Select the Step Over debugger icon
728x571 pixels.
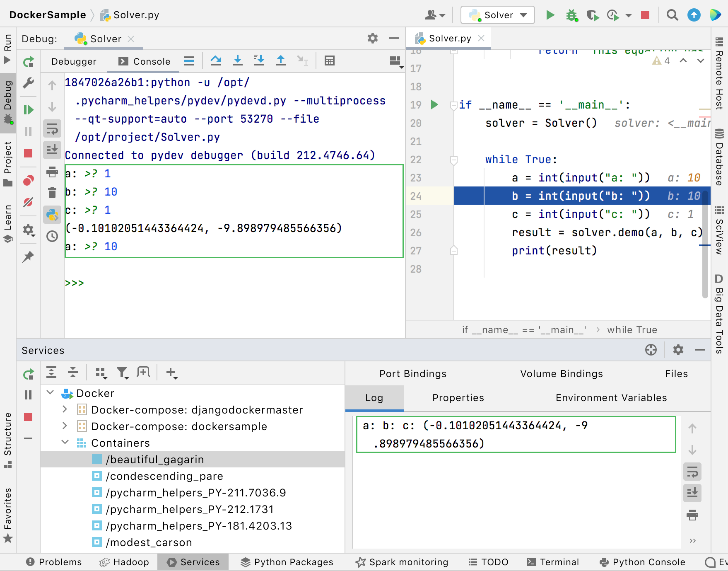(x=216, y=60)
